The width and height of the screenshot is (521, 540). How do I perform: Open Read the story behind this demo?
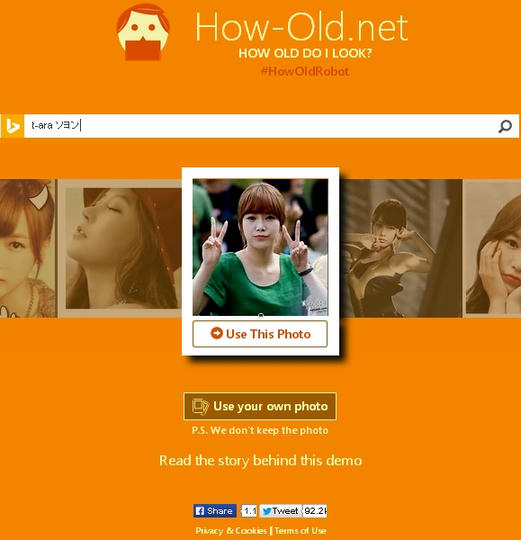[261, 460]
